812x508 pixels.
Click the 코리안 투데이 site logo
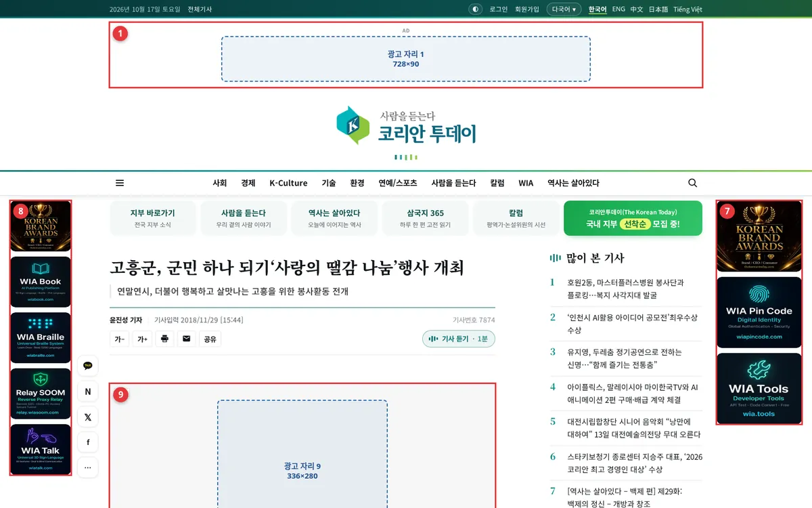point(406,126)
